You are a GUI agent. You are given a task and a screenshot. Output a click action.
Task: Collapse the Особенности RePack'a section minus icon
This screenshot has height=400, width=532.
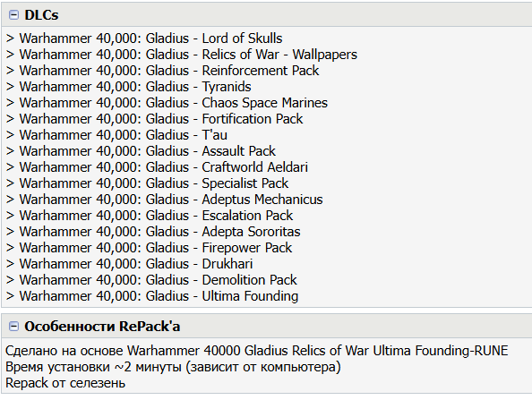pos(13,327)
